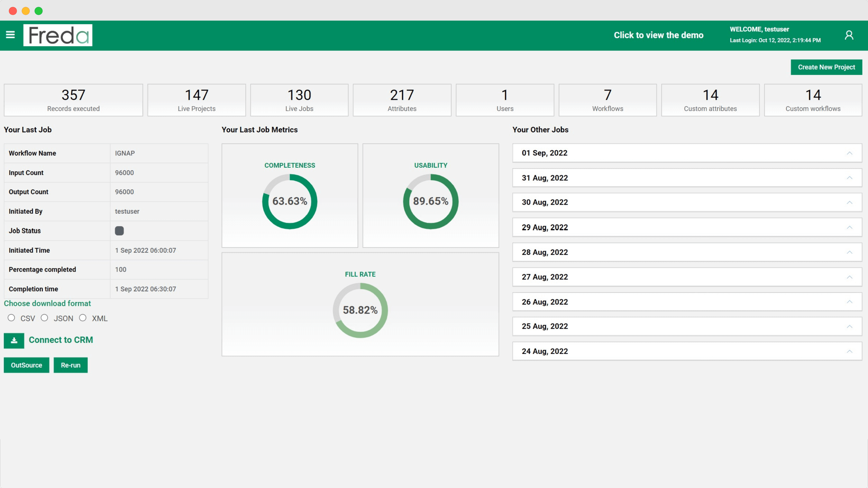
Task: Click the Usability donut chart
Action: 430,201
